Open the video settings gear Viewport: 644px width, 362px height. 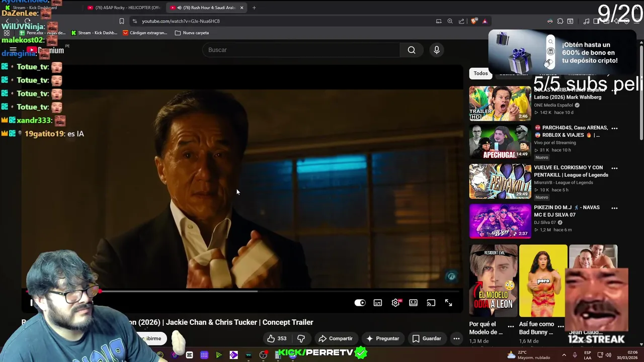396,303
